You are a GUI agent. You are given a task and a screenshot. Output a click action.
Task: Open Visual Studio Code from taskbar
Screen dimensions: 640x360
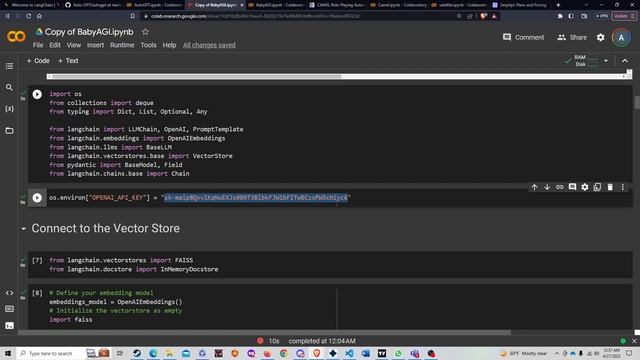349,353
